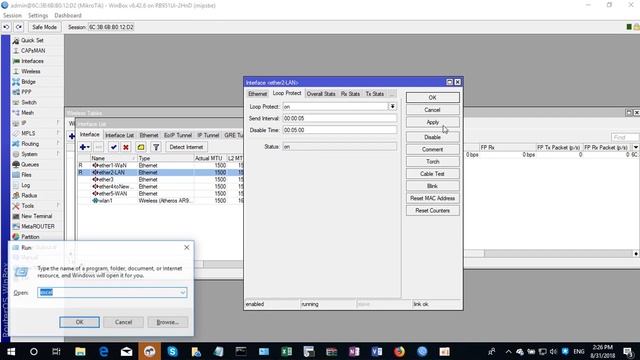This screenshot has width=640, height=360.
Task: Click the Cable Test button
Action: (x=433, y=174)
